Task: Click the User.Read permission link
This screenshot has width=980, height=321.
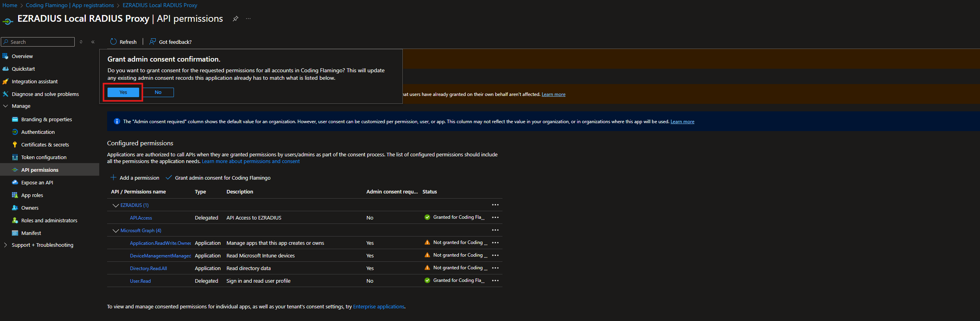Action: tap(140, 281)
